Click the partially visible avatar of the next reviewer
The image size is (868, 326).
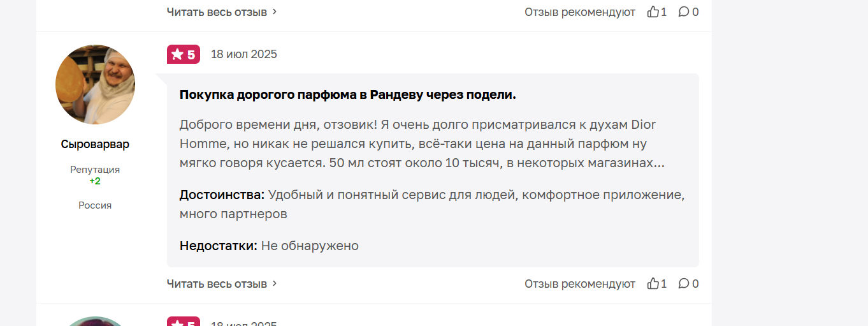96,321
